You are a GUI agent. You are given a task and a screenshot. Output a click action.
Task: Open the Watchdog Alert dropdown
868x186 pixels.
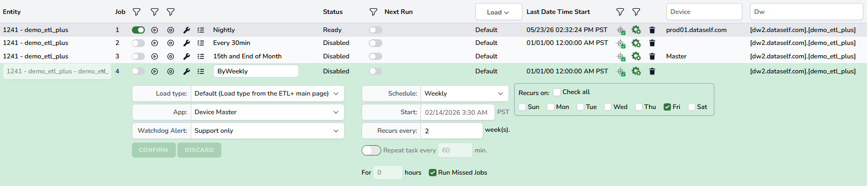[x=267, y=131]
